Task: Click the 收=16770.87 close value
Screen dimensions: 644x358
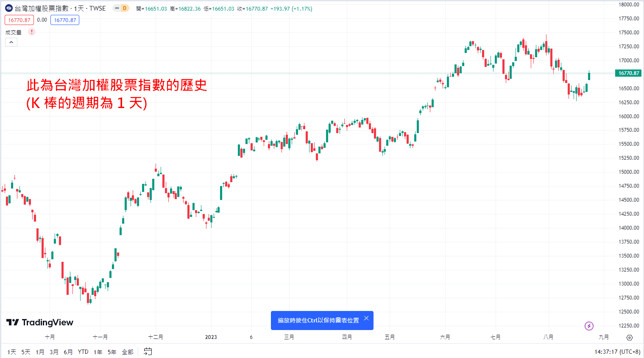Action: click(252, 8)
